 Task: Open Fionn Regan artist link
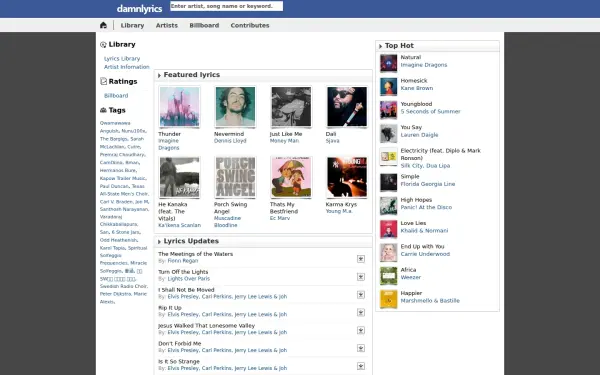(183, 261)
